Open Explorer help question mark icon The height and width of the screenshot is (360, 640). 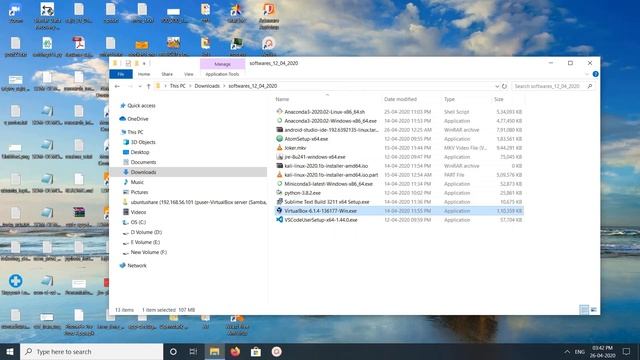click(x=596, y=74)
